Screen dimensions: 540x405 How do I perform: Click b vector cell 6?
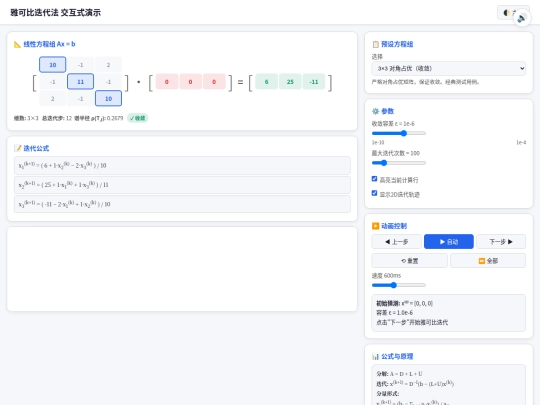tap(267, 82)
